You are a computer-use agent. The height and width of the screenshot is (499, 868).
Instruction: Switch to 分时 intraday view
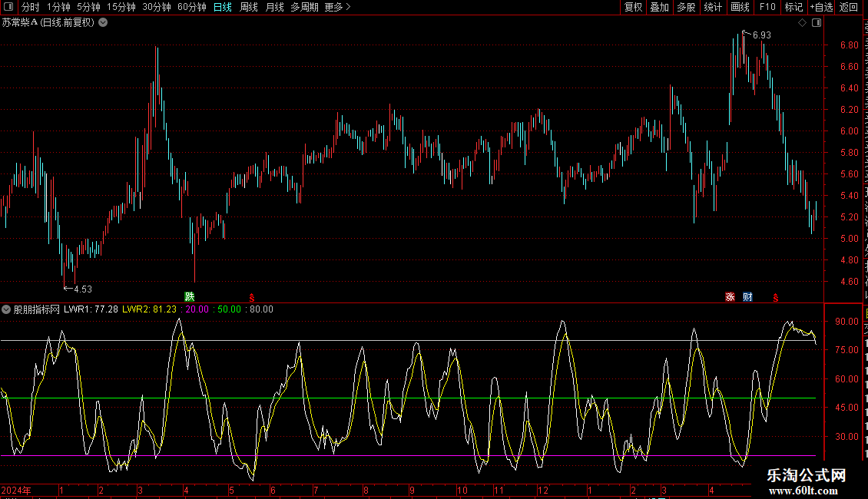(31, 7)
